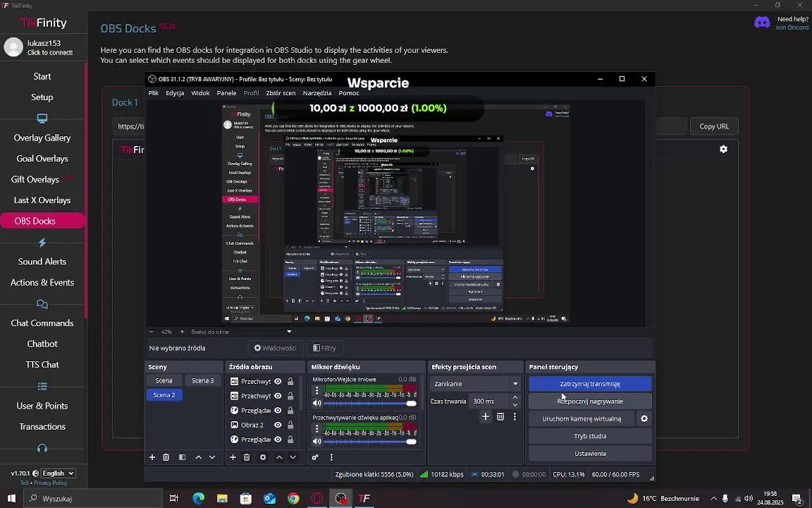
Task: Click Zatrzymaj transmisję button
Action: coord(590,384)
